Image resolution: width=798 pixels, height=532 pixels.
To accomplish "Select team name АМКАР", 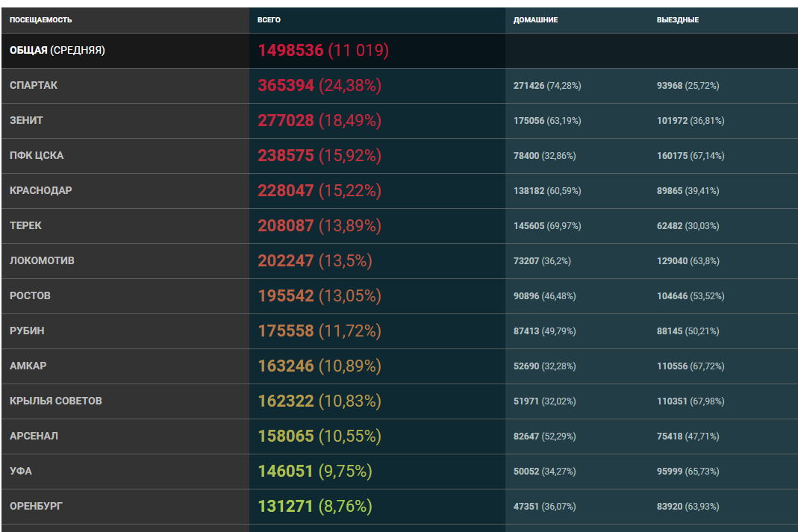I will click(28, 366).
